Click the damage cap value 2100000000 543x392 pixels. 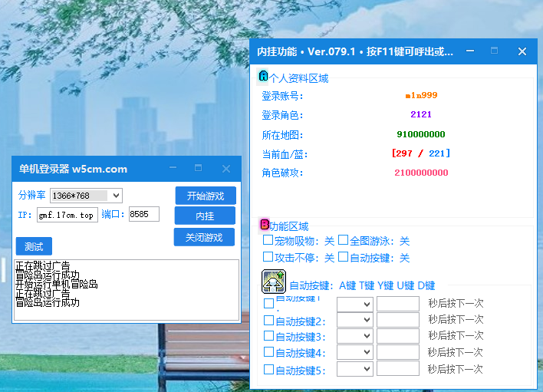(x=421, y=173)
